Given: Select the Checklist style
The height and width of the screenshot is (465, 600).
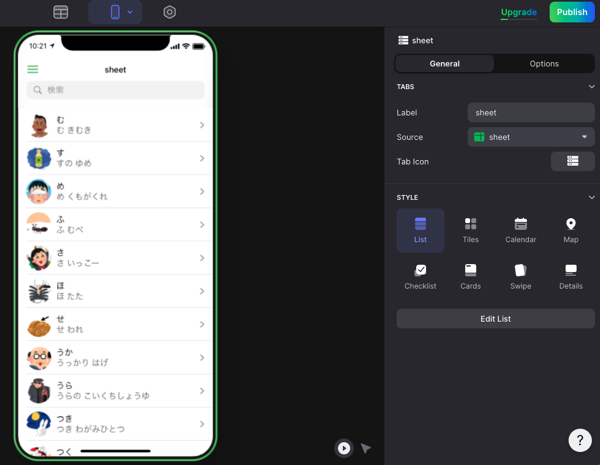Looking at the screenshot, I should (x=420, y=277).
